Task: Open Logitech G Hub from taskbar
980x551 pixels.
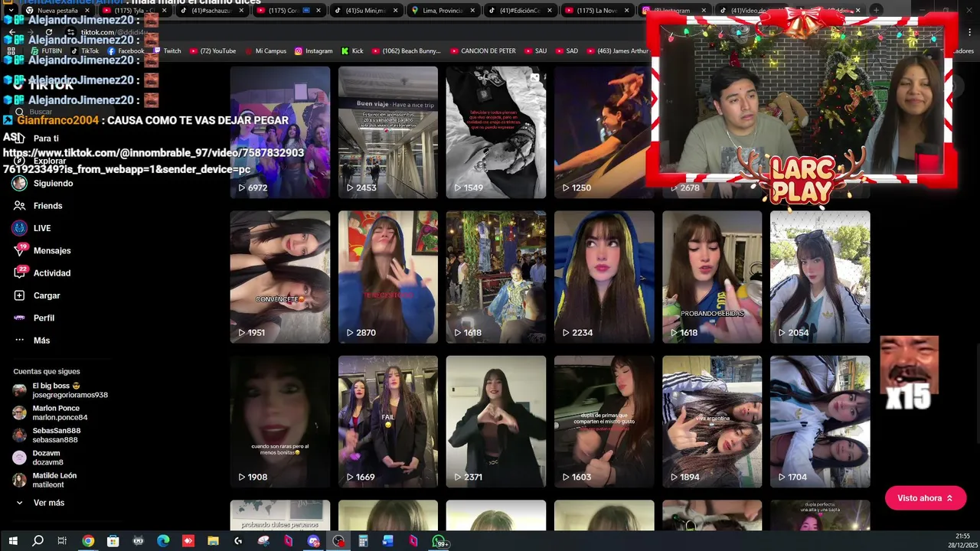Action: point(238,541)
